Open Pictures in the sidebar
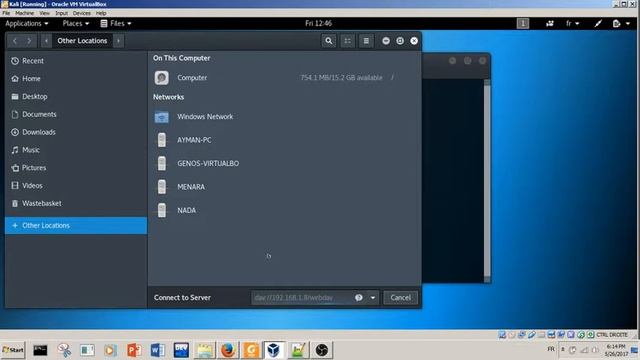 click(x=76, y=168)
